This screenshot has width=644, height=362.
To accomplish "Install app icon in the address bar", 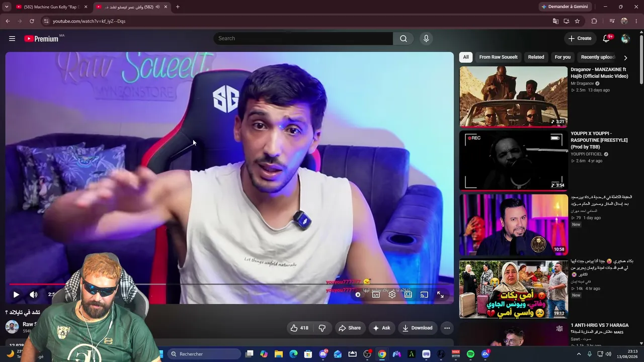I will (x=567, y=21).
